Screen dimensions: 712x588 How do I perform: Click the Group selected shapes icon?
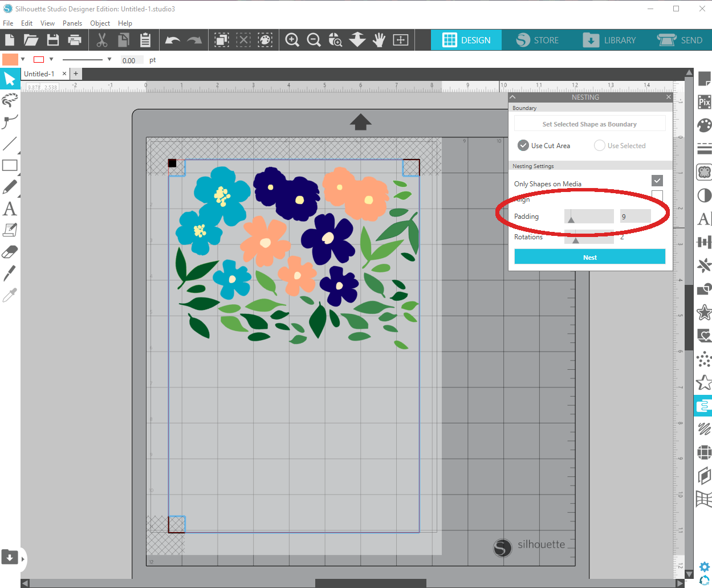coord(222,40)
